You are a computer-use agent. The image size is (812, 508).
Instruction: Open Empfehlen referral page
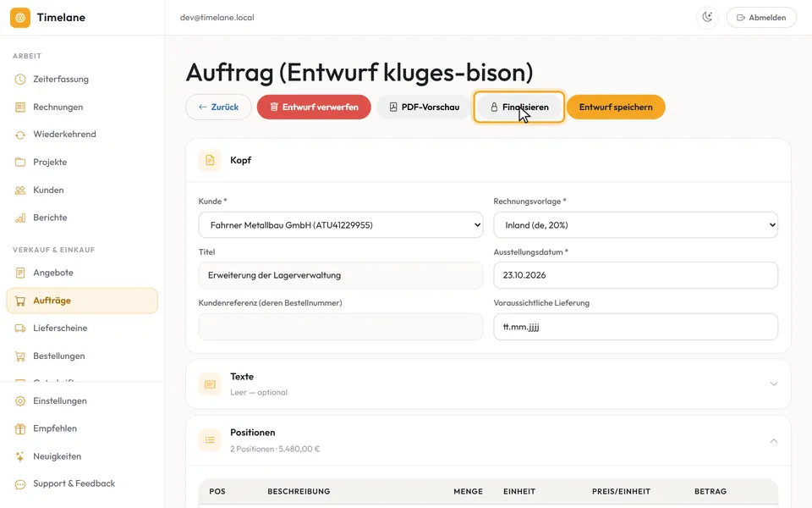pos(82,428)
